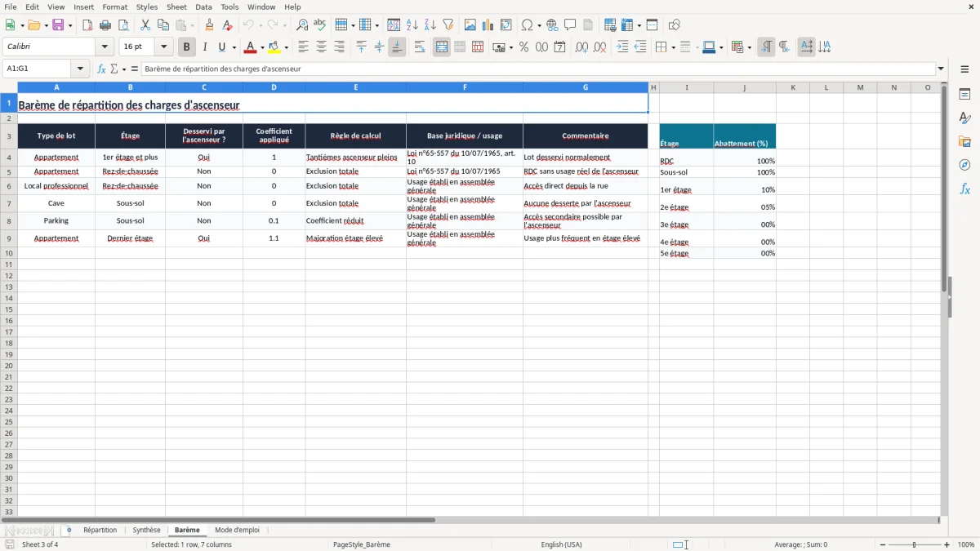Click the Export as PDF icon
The height and width of the screenshot is (551, 980).
coord(87,25)
